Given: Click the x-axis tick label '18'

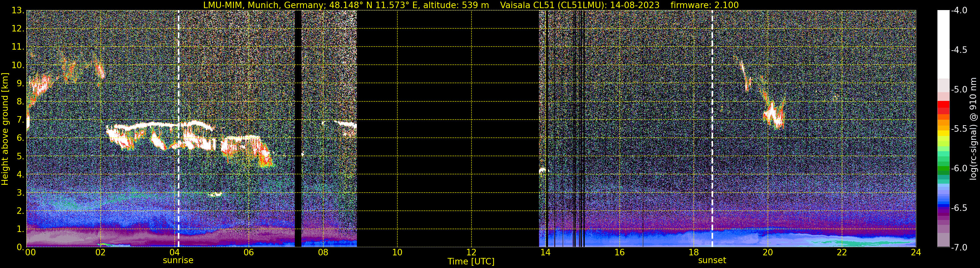Looking at the screenshot, I should tap(694, 252).
